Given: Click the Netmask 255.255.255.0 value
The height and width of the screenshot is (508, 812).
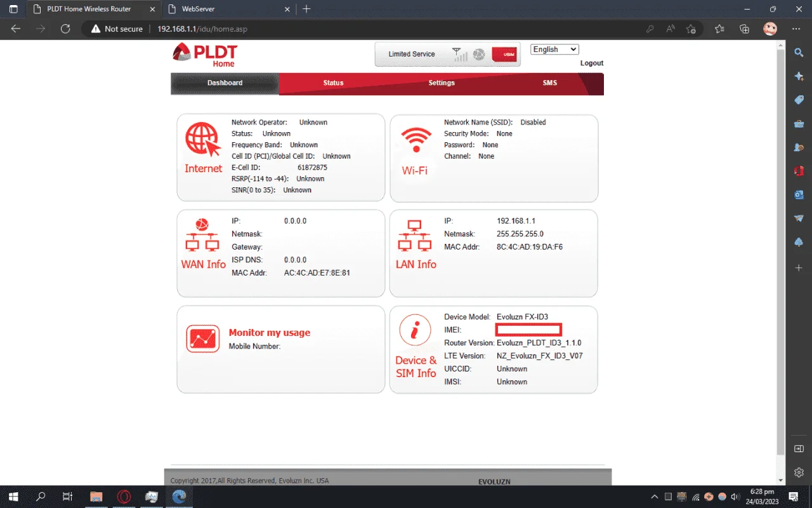Looking at the screenshot, I should (x=520, y=234).
